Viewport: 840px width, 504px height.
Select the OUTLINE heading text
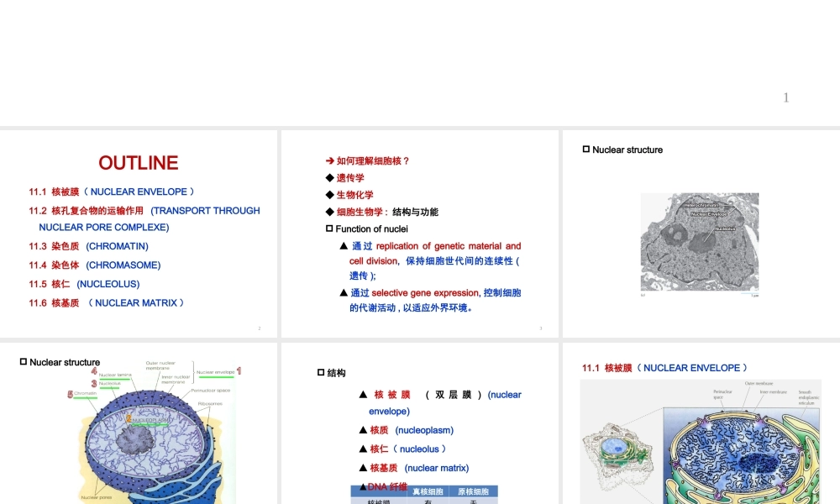click(139, 163)
